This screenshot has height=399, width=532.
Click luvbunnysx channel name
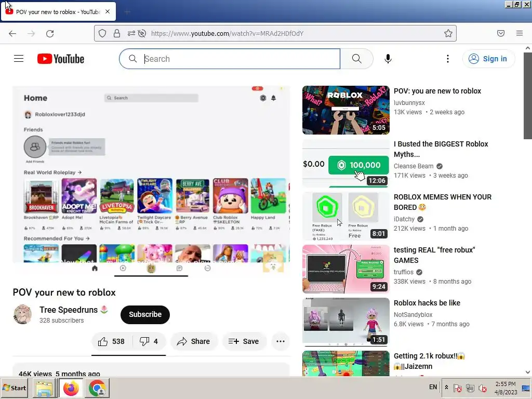[409, 102]
